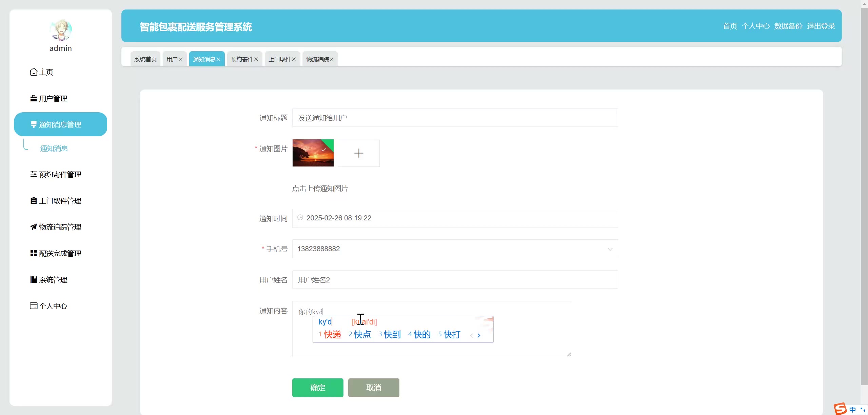Collapse the 通知消息管理 sidebar menu
The image size is (868, 415).
point(60,124)
